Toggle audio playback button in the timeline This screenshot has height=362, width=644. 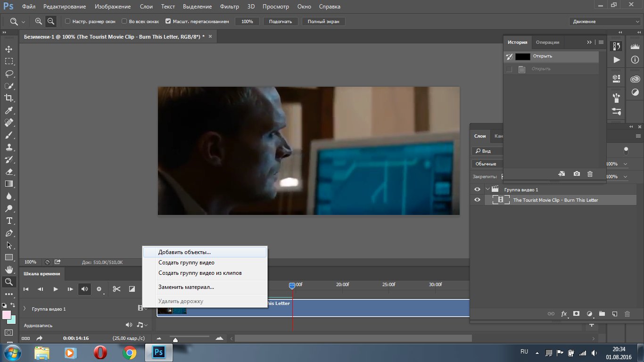coord(85,289)
